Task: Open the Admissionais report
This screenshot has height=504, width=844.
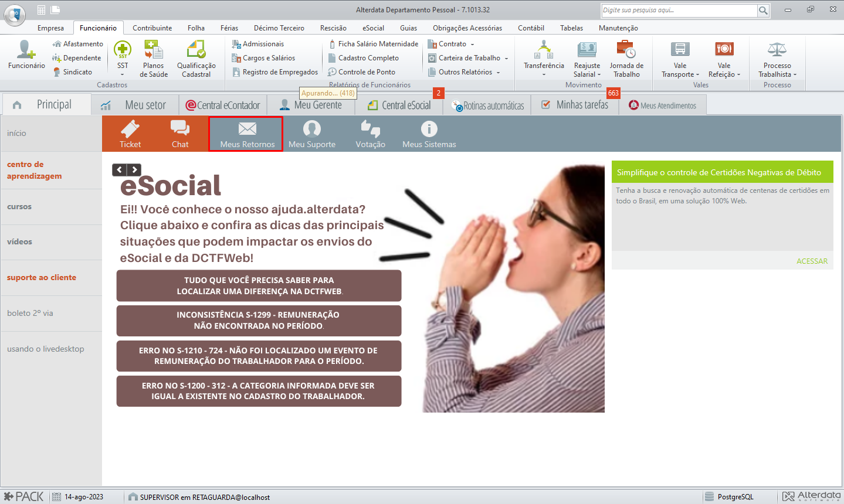Action: pyautogui.click(x=258, y=44)
